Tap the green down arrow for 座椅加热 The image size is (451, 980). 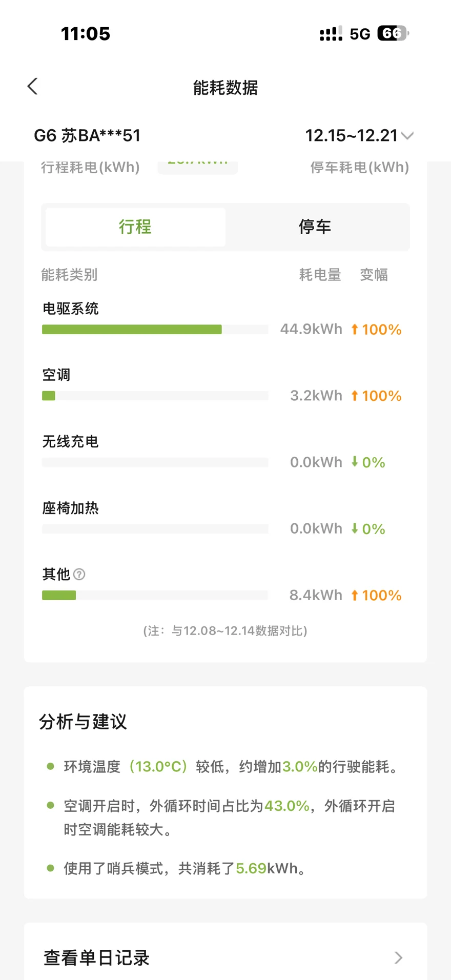(355, 528)
